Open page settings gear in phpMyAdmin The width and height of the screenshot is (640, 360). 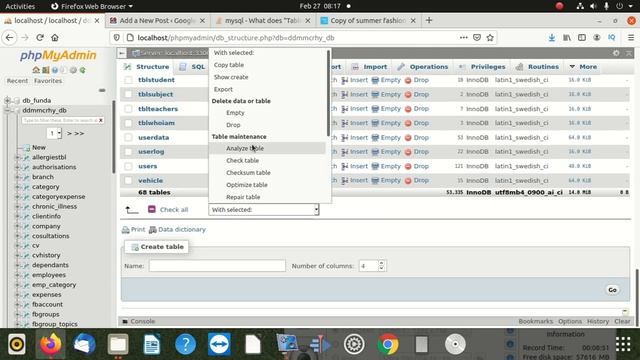click(x=616, y=53)
